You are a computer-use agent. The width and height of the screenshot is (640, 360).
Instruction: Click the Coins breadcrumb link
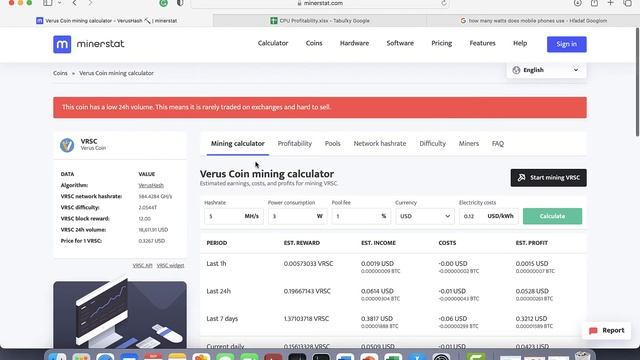click(60, 73)
